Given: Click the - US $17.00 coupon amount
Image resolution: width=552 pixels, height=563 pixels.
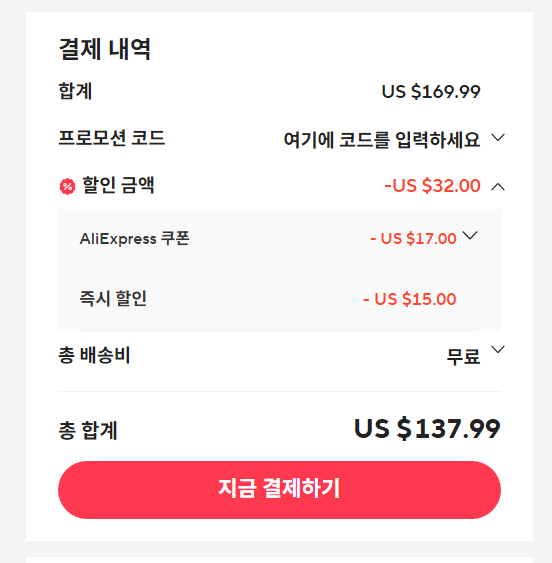Looking at the screenshot, I should click(413, 238).
